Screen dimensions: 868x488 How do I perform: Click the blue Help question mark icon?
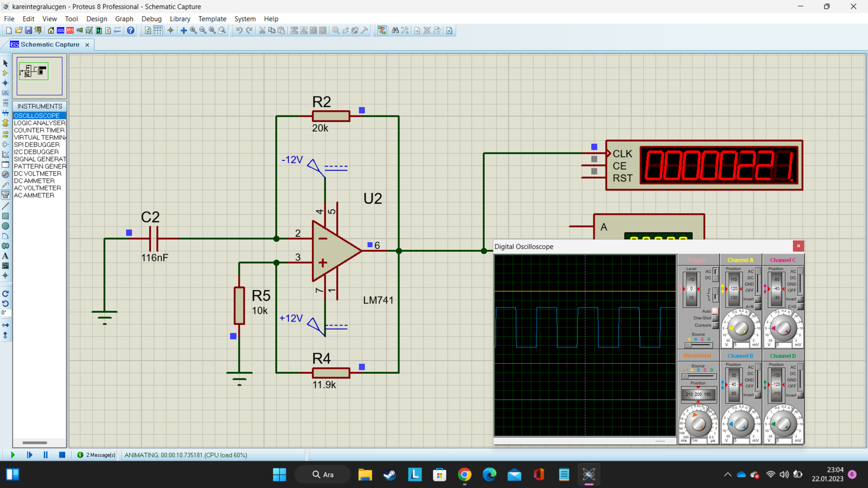tap(131, 30)
